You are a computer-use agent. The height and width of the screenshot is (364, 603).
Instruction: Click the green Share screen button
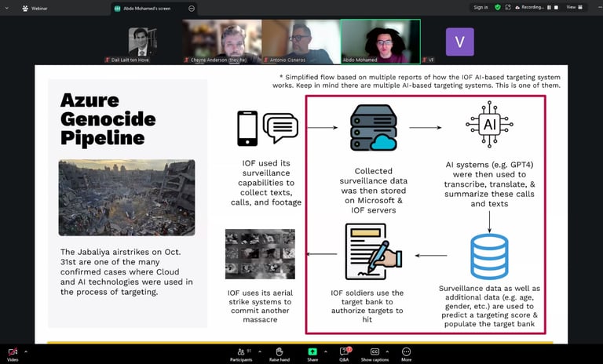tap(312, 355)
